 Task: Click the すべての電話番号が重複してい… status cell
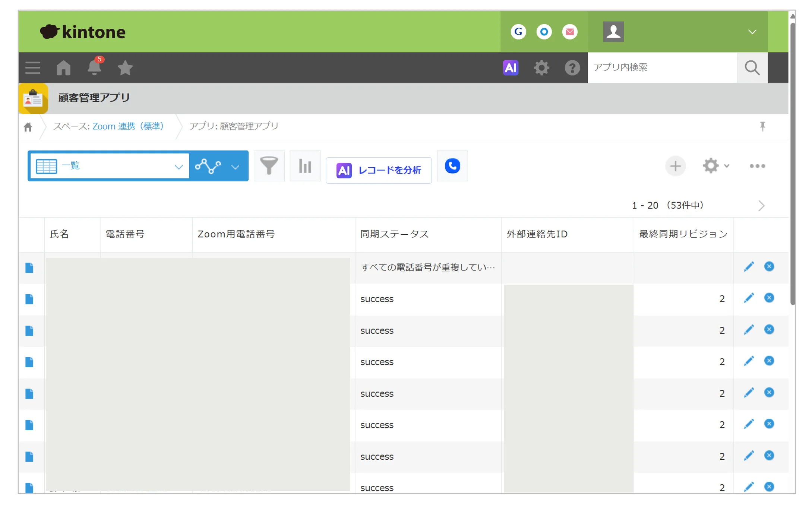coord(428,267)
